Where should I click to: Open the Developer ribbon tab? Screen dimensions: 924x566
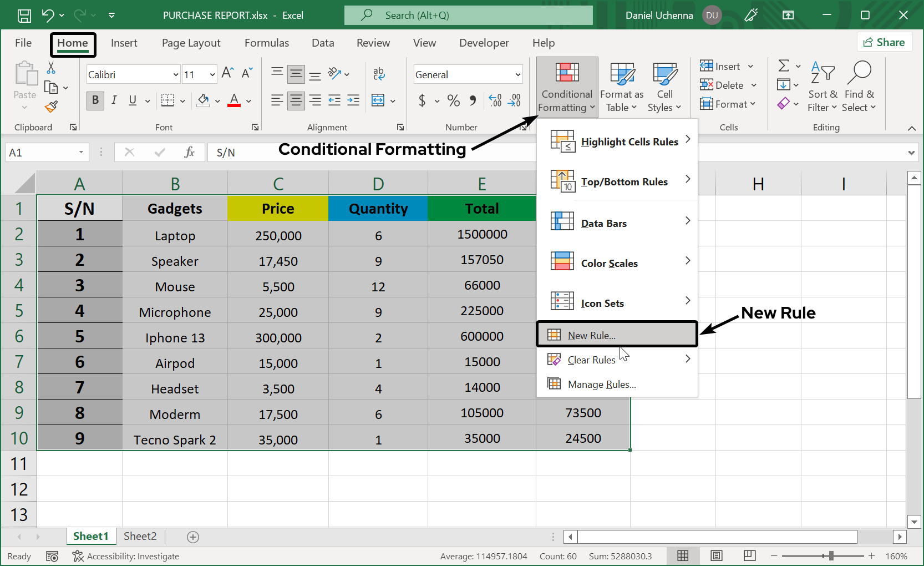pyautogui.click(x=484, y=43)
